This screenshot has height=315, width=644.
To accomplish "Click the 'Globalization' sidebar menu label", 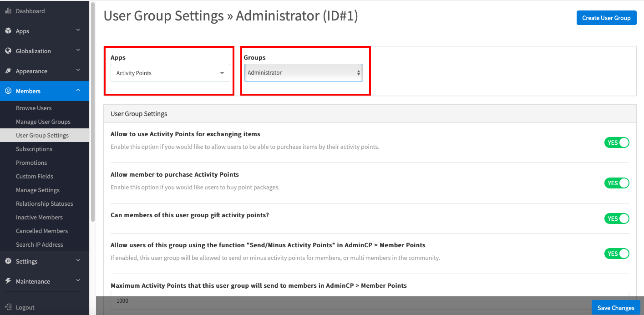I will pos(33,51).
